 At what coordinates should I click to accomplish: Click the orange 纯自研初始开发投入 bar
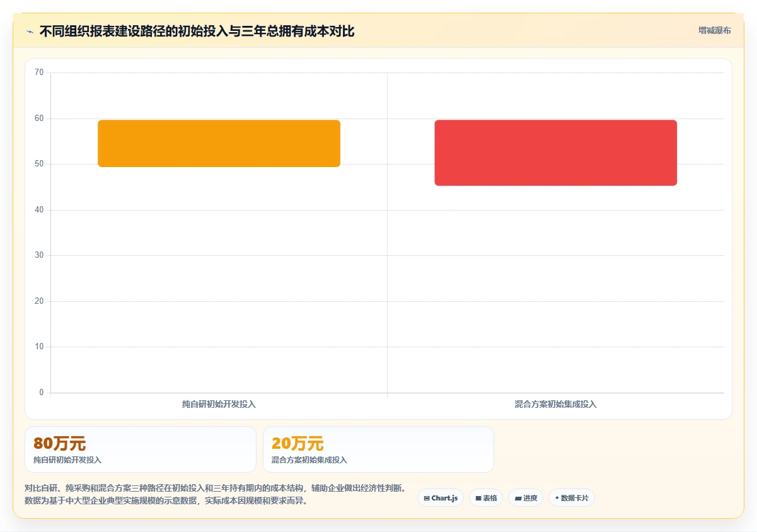coord(219,143)
